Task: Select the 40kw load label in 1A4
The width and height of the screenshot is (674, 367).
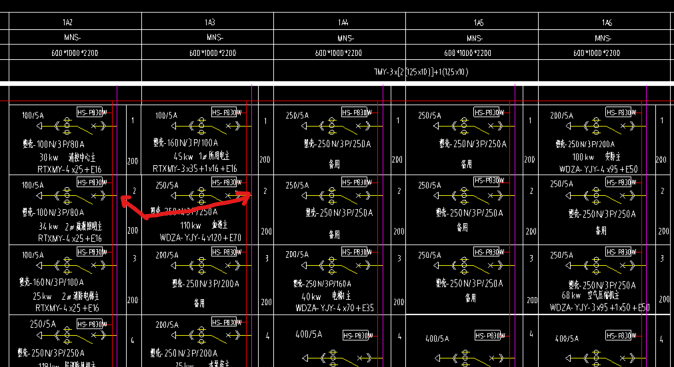Action: pyautogui.click(x=311, y=297)
